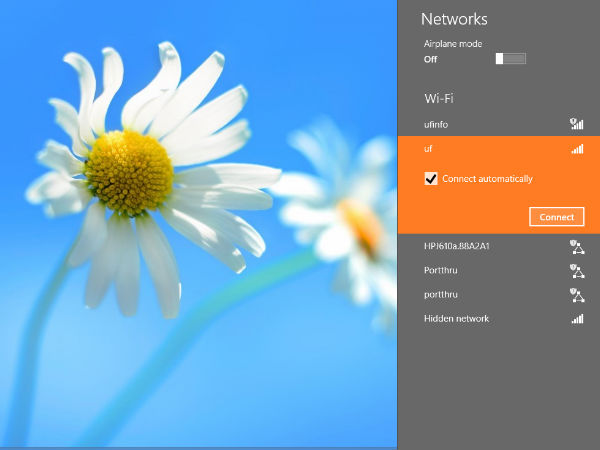Expand the HPJ610a.88A2A1 network entry

(462, 246)
